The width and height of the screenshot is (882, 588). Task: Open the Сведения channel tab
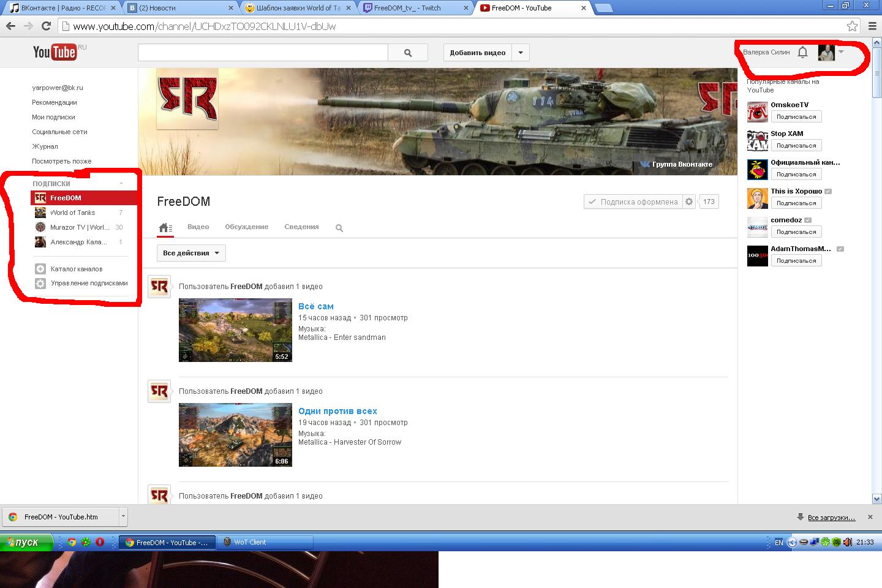pos(301,227)
